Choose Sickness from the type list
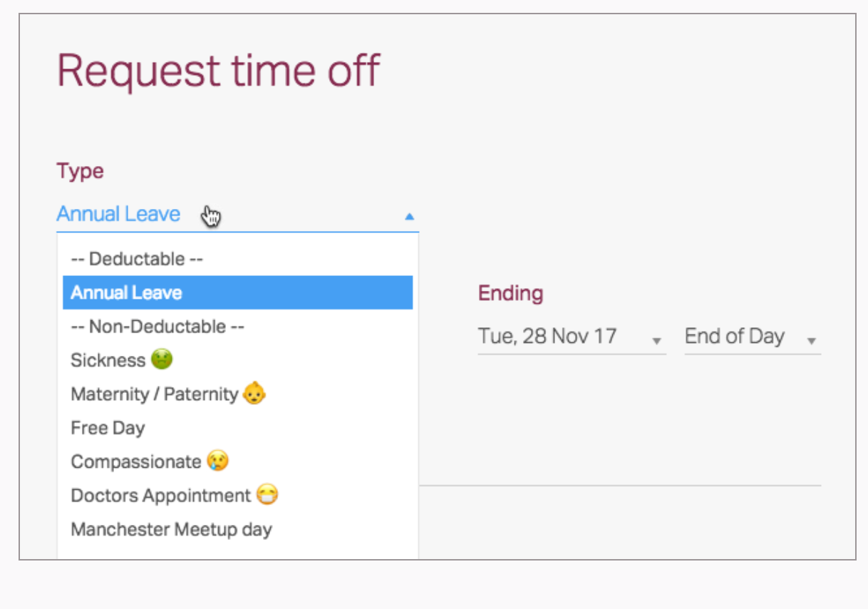 click(x=237, y=360)
